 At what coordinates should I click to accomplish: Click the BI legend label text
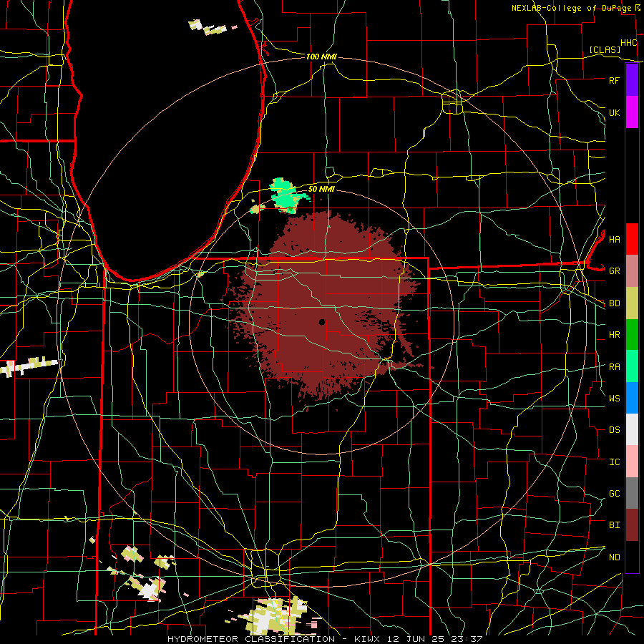point(614,525)
